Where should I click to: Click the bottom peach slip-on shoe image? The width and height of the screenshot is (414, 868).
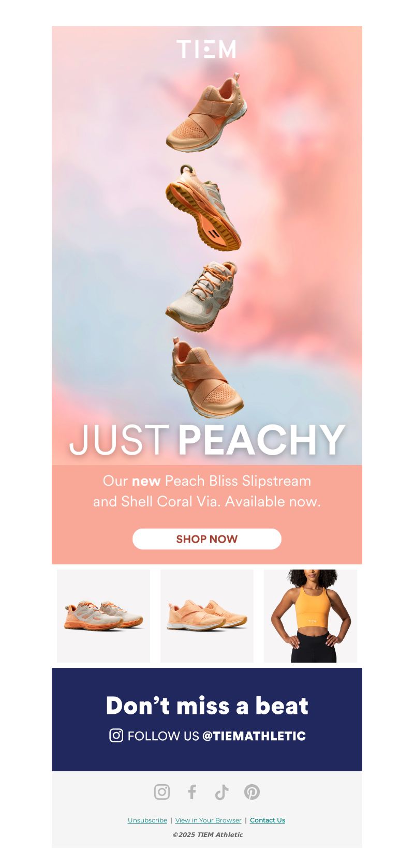click(x=207, y=378)
